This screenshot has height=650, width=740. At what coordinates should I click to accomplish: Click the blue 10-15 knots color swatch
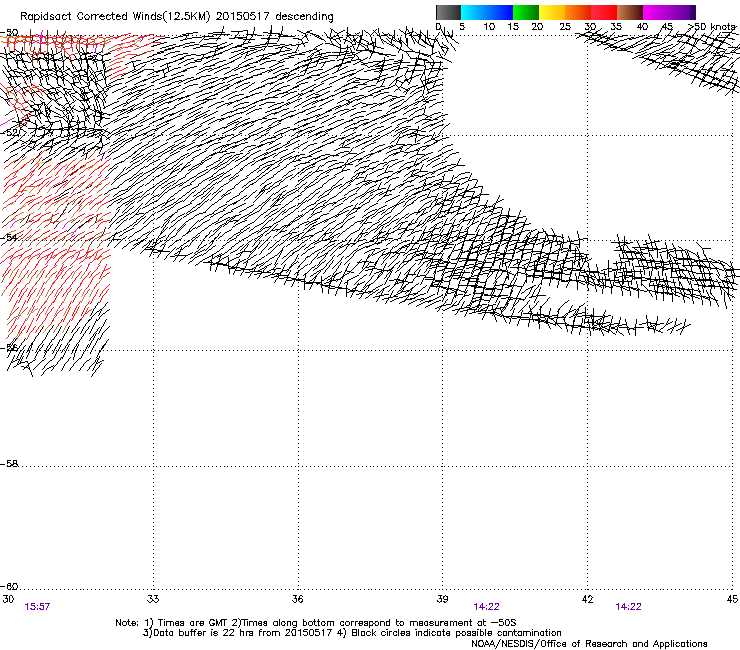coord(500,12)
